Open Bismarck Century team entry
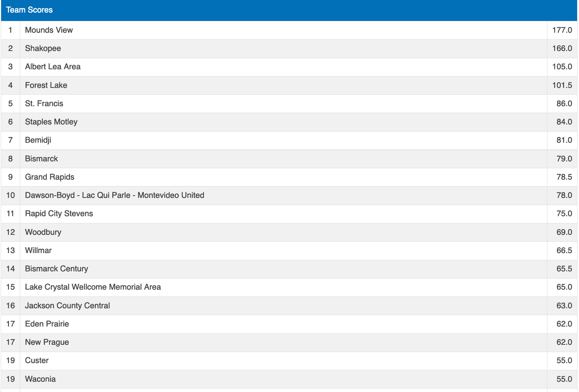 57,269
